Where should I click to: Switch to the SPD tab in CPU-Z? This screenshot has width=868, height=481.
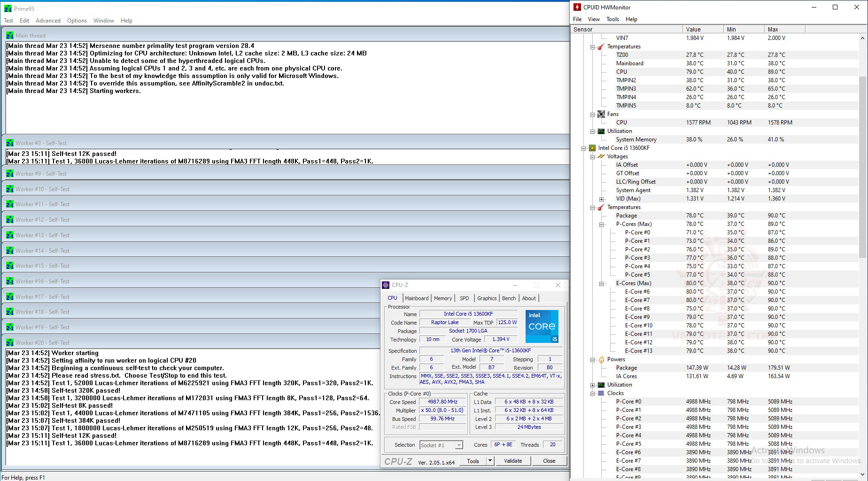pyautogui.click(x=465, y=298)
